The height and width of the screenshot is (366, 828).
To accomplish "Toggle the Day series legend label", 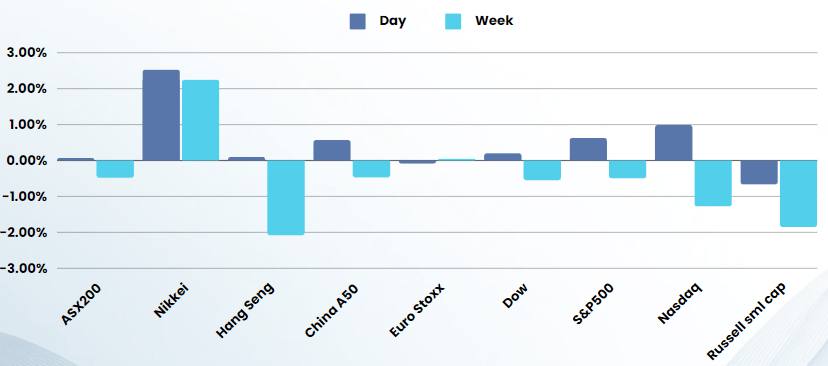I will point(392,21).
